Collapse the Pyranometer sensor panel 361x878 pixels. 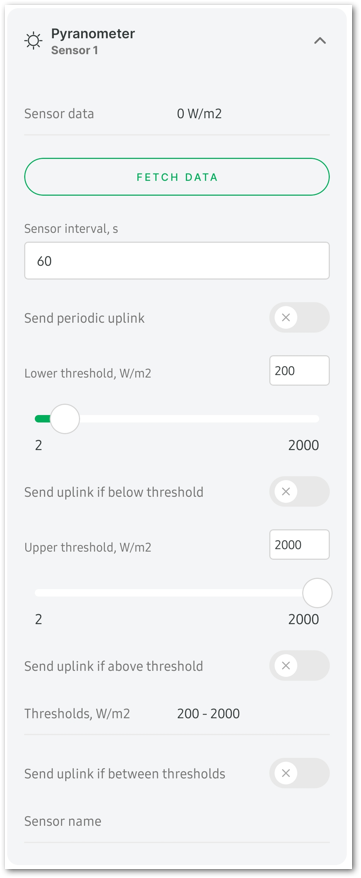click(320, 41)
